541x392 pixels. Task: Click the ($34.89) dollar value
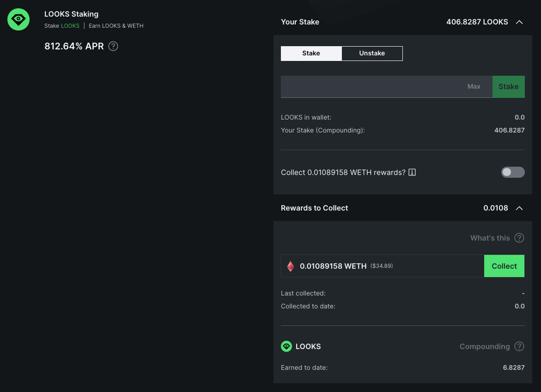pos(382,266)
